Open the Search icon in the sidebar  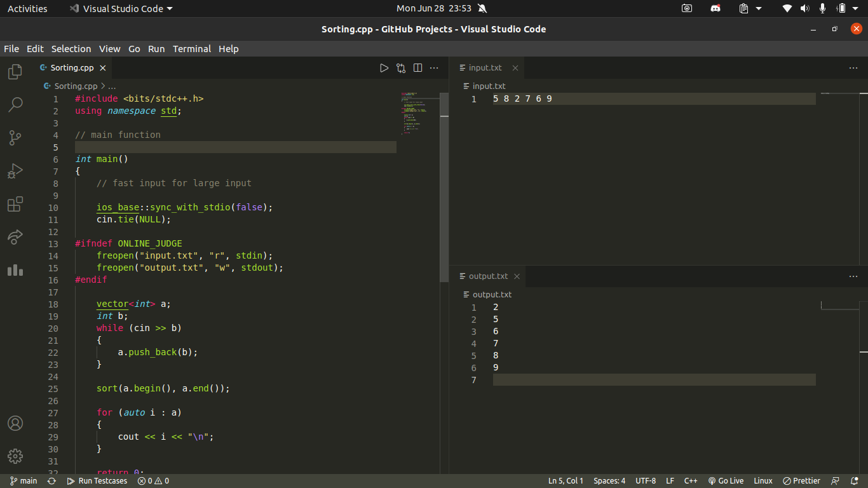[15, 105]
